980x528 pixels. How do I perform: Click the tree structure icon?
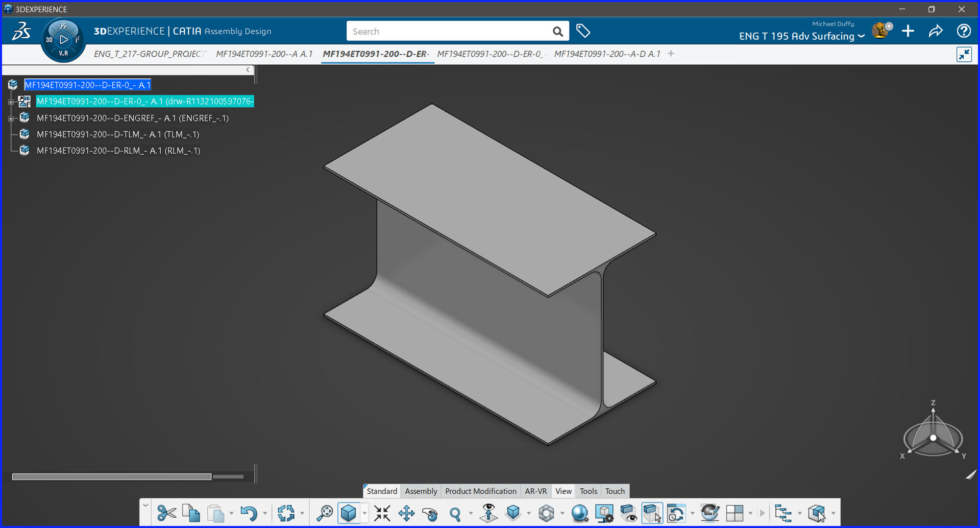783,513
